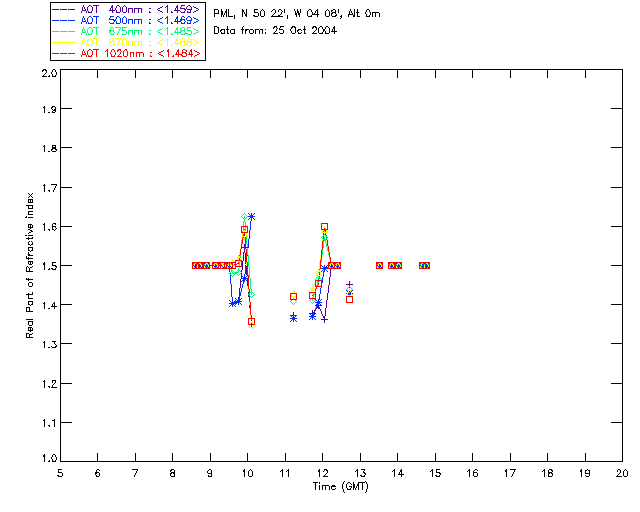
Task: Click the AOT 675nm legend entry
Action: click(x=126, y=31)
